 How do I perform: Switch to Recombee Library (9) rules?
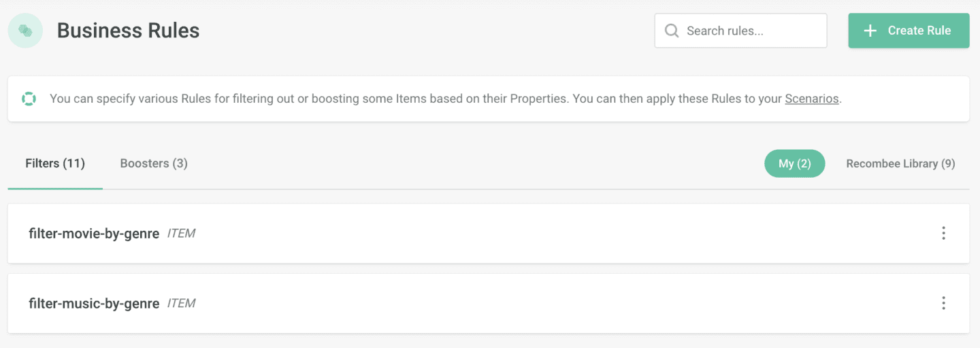[900, 163]
